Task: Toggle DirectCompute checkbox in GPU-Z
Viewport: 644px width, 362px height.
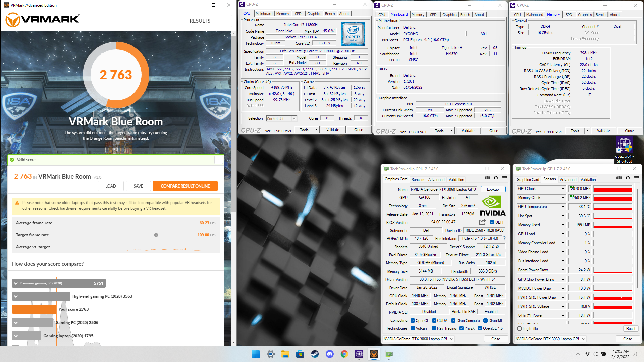Action: pos(453,321)
